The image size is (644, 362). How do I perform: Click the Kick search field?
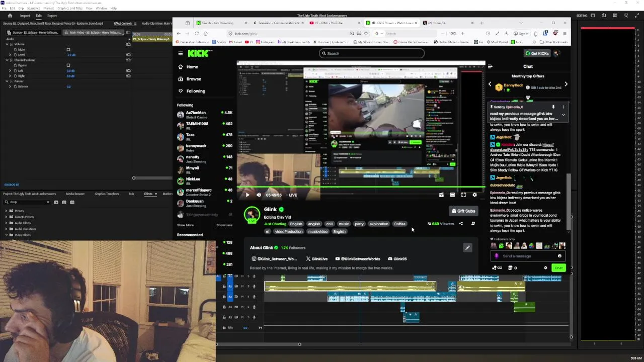(371, 53)
